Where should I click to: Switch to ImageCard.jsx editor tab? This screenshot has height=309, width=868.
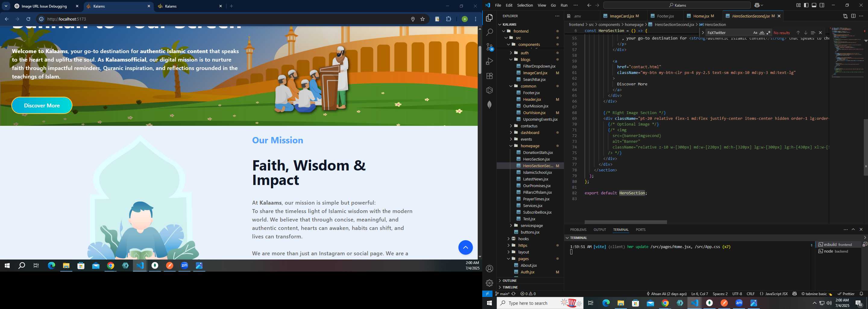click(622, 16)
